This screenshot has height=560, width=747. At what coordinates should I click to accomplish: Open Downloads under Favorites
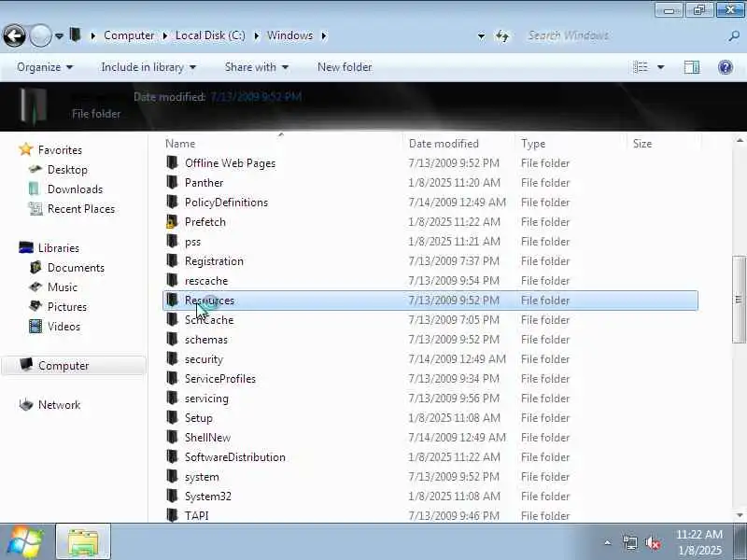point(75,189)
